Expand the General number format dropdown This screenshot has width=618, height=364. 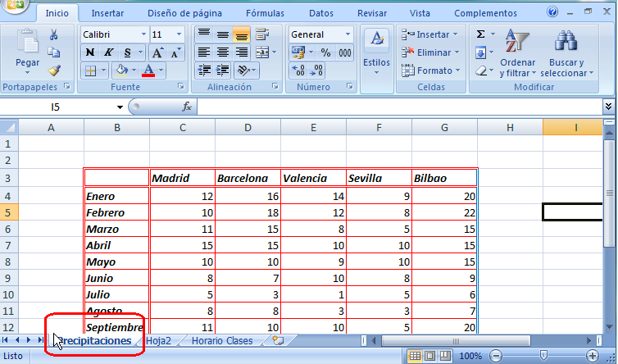348,34
